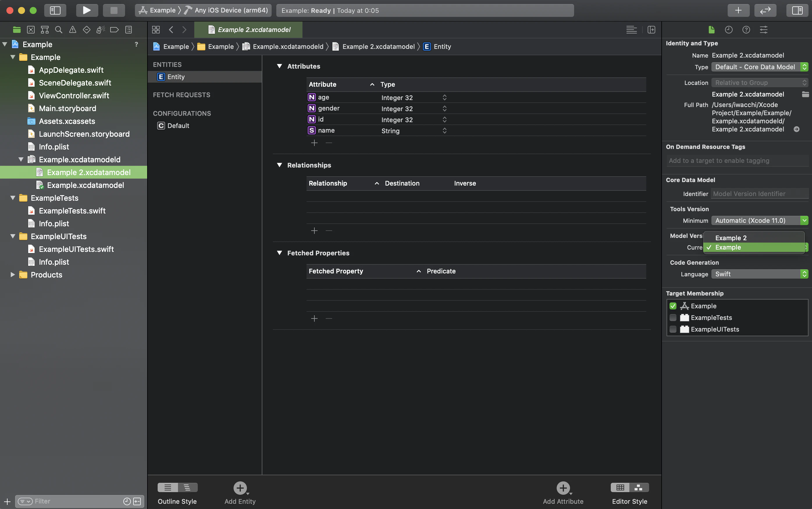This screenshot has width=812, height=509.
Task: Open the Code Generation Language dropdown
Action: click(x=759, y=274)
